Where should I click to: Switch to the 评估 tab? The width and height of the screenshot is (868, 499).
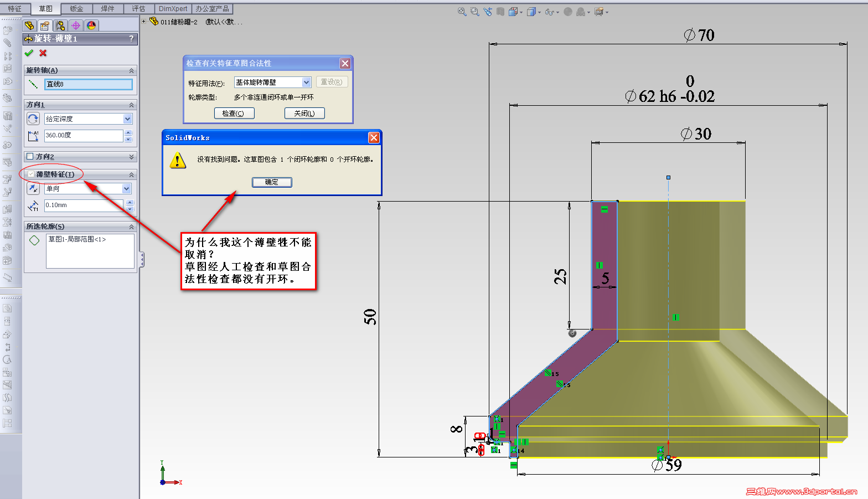(138, 9)
